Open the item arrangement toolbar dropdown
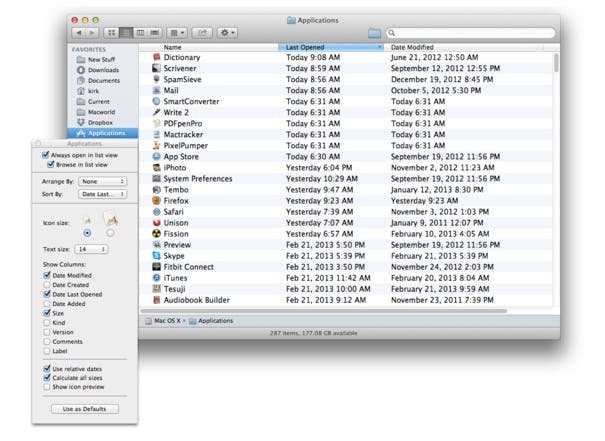Screen dimensions: 605x441 click(177, 33)
